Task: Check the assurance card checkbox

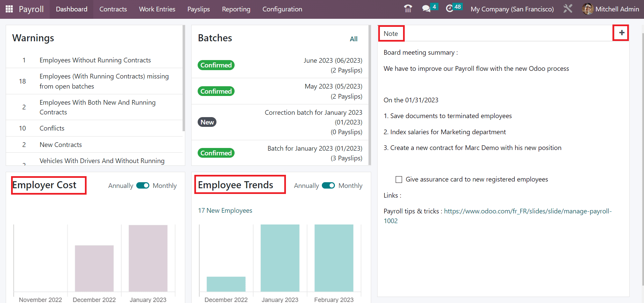Action: [x=399, y=180]
